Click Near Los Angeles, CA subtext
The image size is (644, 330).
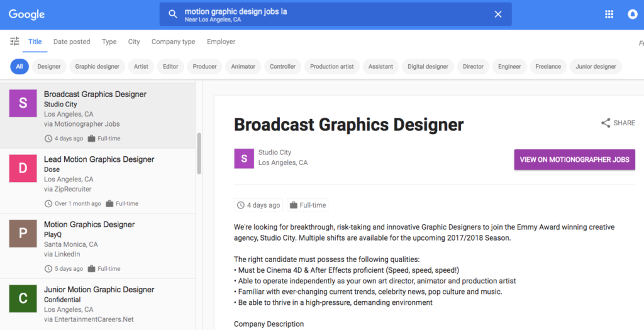click(x=213, y=20)
